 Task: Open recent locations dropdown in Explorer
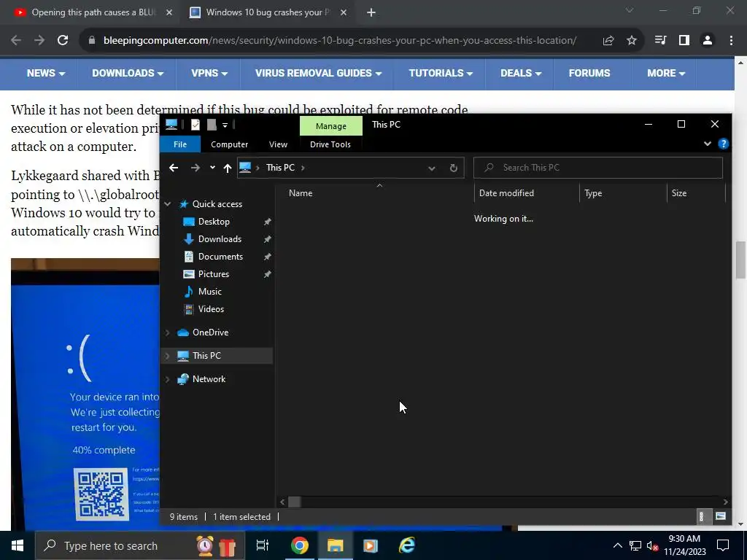point(212,168)
